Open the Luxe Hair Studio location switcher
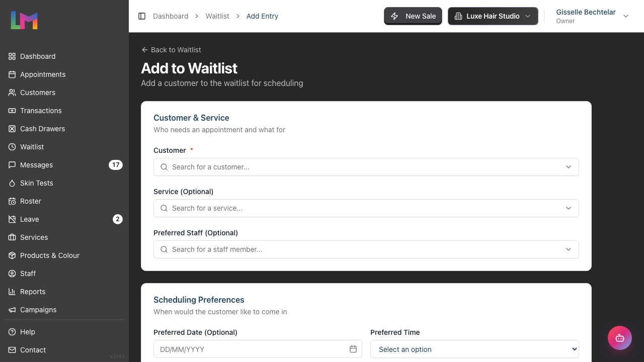The image size is (644, 362). point(493,16)
